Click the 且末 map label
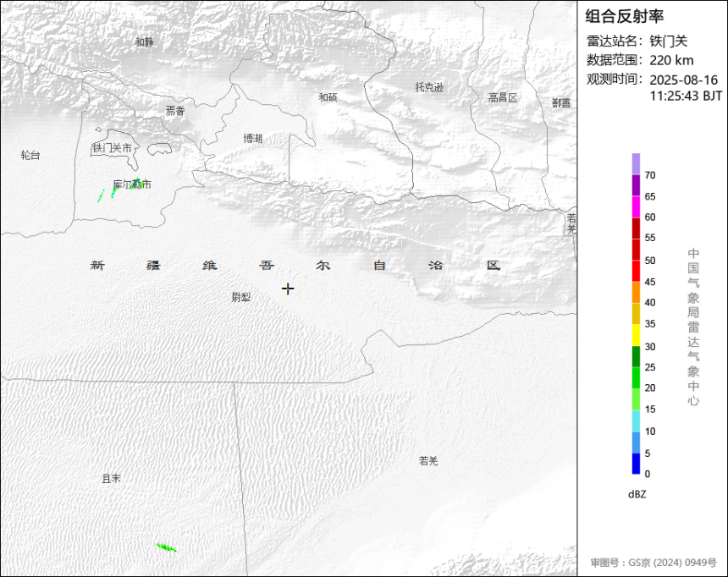 click(111, 478)
